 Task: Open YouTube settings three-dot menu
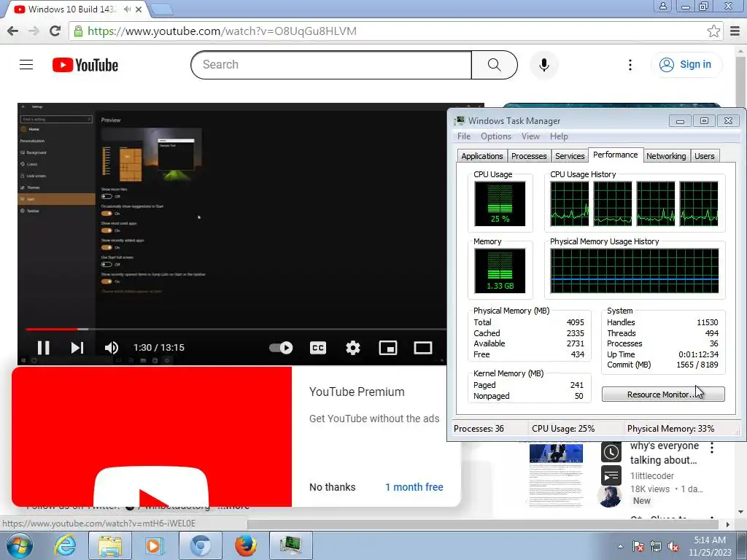pyautogui.click(x=630, y=65)
